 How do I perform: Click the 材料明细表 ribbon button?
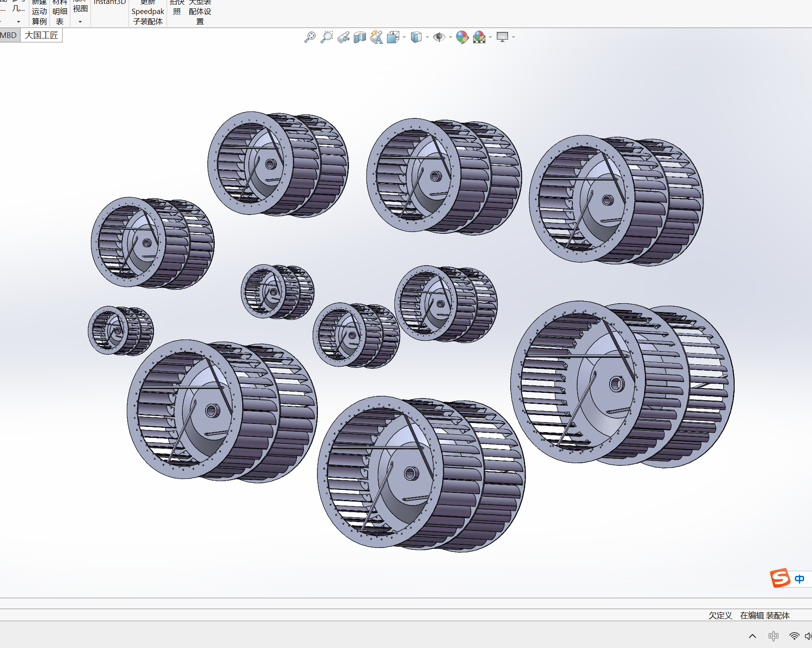click(x=60, y=12)
